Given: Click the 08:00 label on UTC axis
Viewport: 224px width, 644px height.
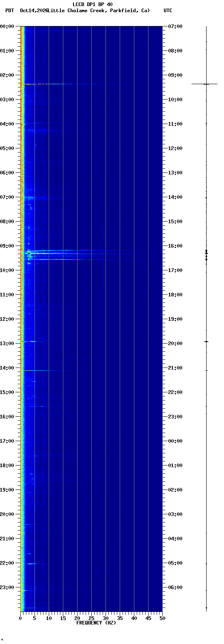Looking at the screenshot, I should [175, 51].
